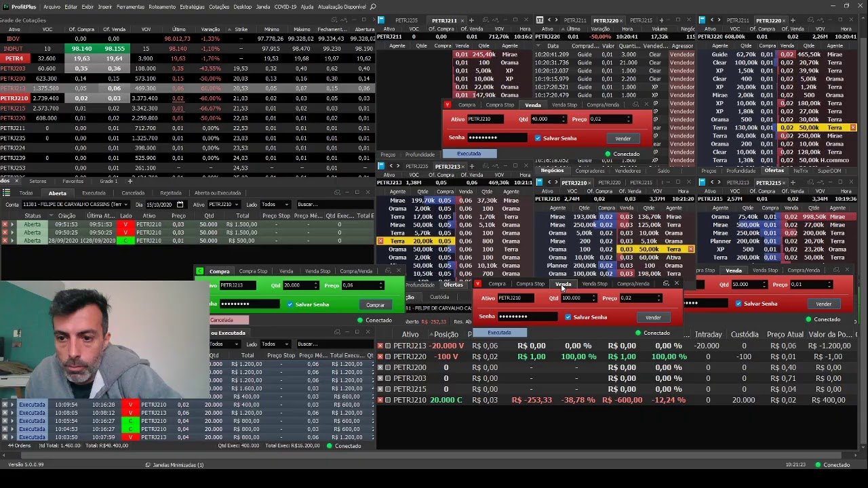The height and width of the screenshot is (488, 868).
Task: Cancel highlighted 0,03 50,00k Terra offer
Action: pos(691,249)
